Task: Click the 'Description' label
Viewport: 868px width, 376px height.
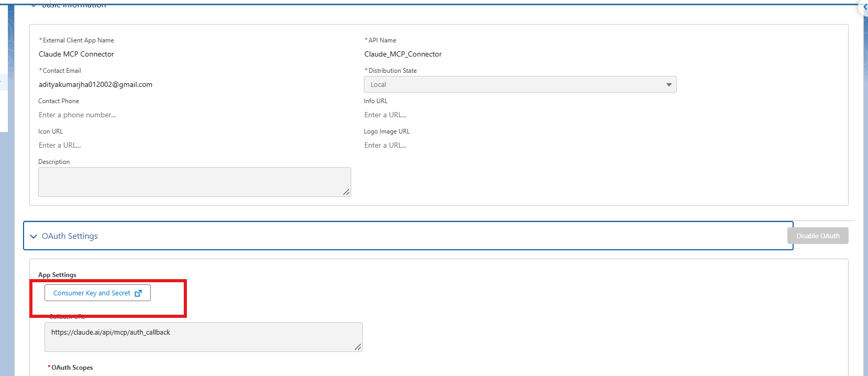Action: [x=54, y=162]
